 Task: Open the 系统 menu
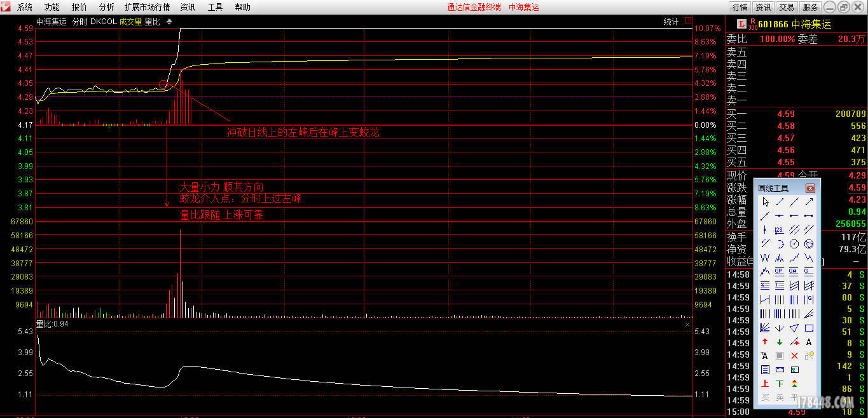pyautogui.click(x=25, y=7)
